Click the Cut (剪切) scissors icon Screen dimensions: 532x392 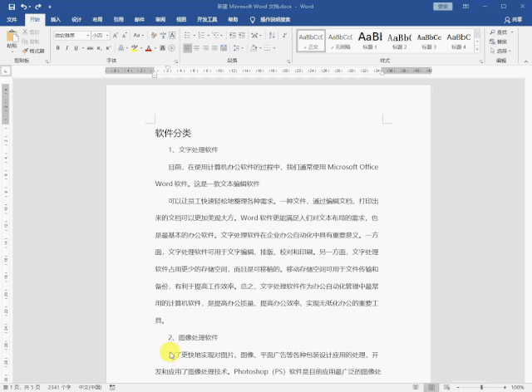click(x=25, y=32)
